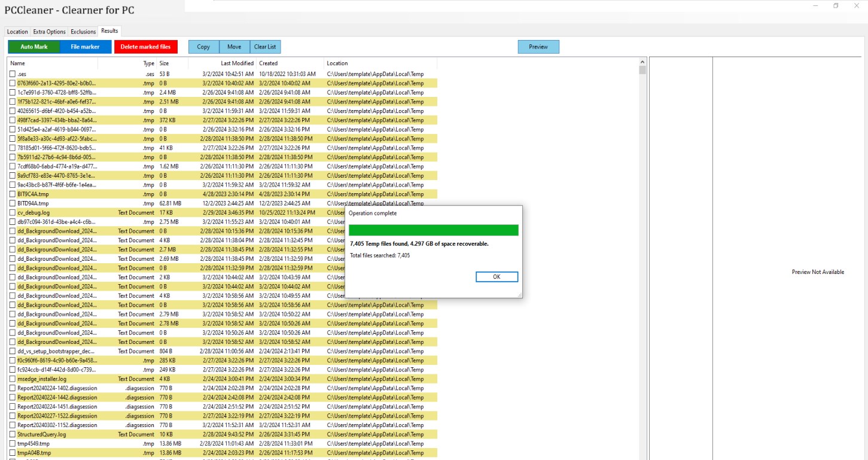Screen dimensions: 868x460
Task: Mark the dd_vs_setup_bootstrapper checkbox
Action: [x=12, y=352]
